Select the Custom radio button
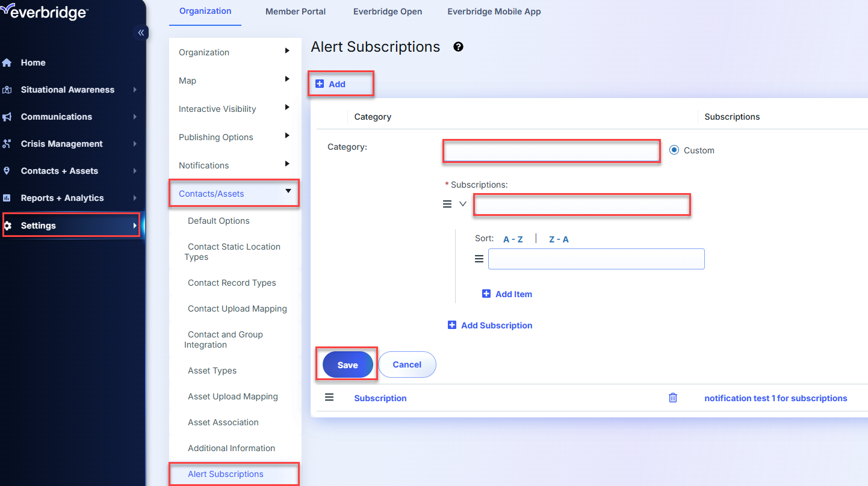This screenshot has height=486, width=868. (x=674, y=150)
